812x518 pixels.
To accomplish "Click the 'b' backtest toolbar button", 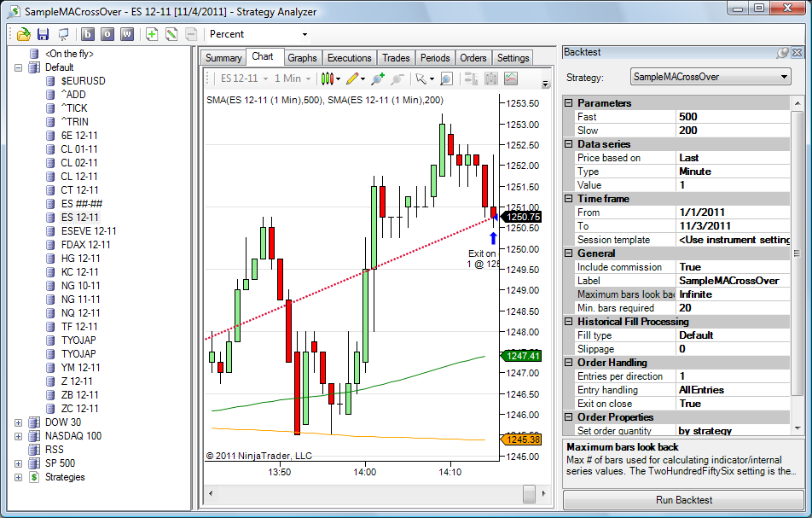I will (88, 35).
